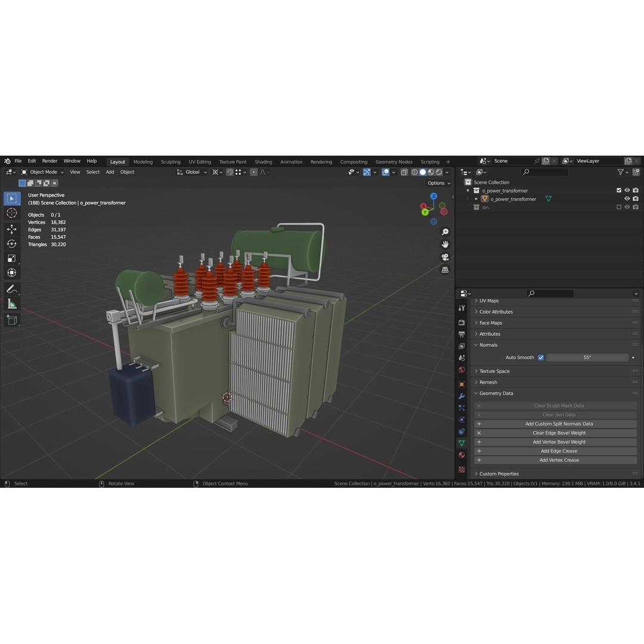This screenshot has height=644, width=644.
Task: Switch to the Modeling workspace tab
Action: pos(143,162)
